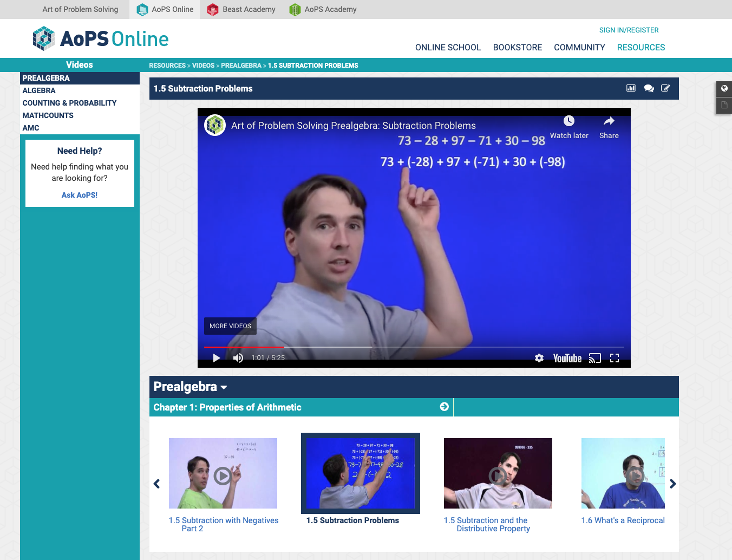Click the edit pencil icon in header

(665, 88)
